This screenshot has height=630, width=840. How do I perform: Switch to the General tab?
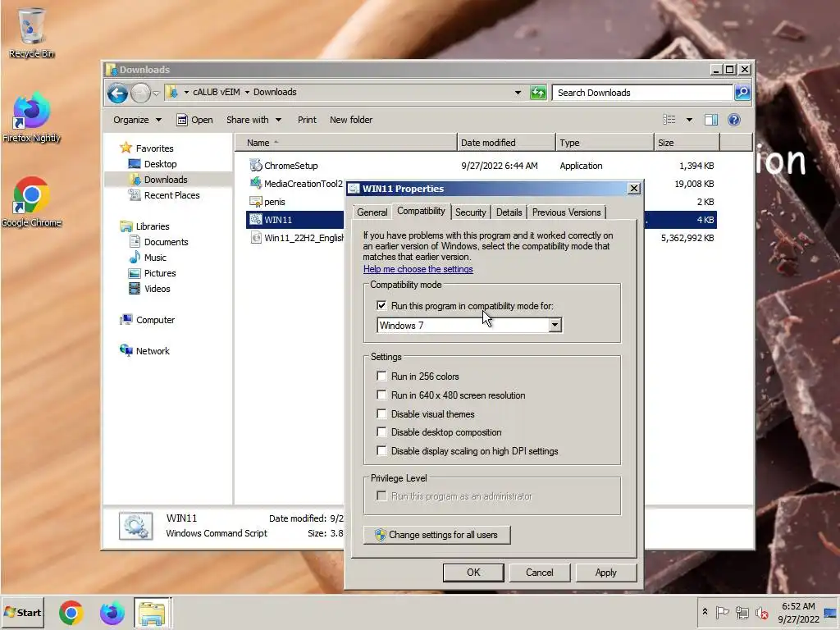click(372, 212)
